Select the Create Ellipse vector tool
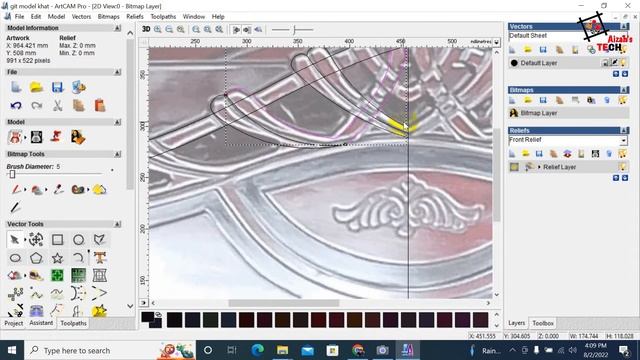Image resolution: width=640 pixels, height=360 pixels. pyautogui.click(x=15, y=258)
